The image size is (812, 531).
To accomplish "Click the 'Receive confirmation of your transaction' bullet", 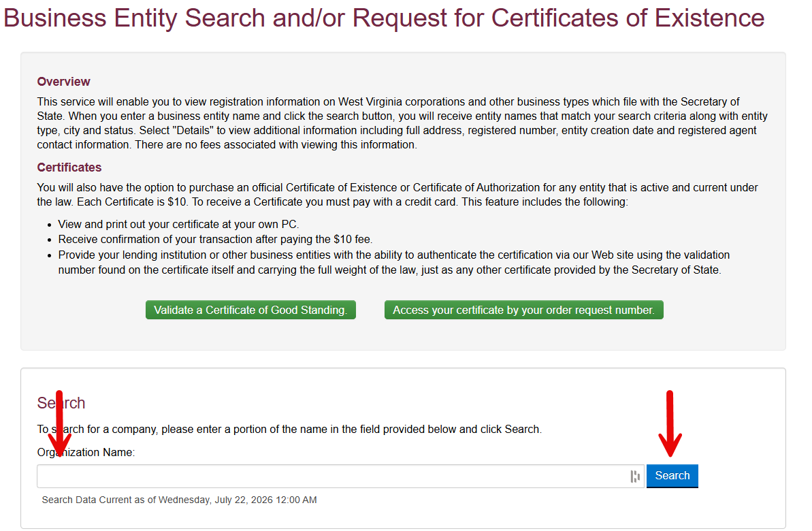I will tap(215, 240).
